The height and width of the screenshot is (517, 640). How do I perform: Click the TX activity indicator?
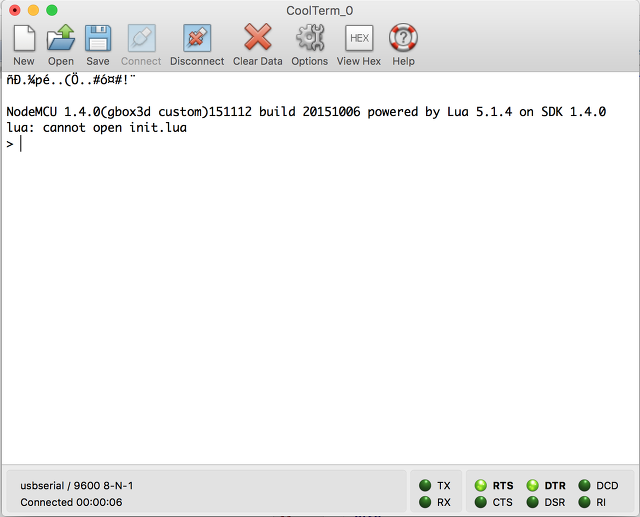425,485
